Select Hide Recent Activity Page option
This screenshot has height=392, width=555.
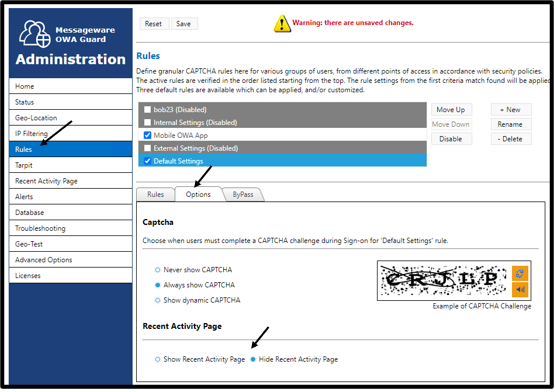253,359
